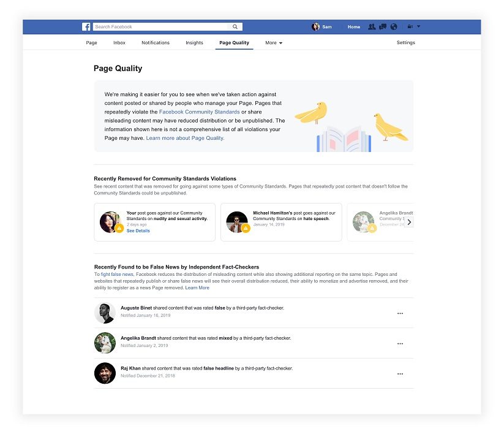Open the notifications globe icon
504x434 pixels.
[x=394, y=27]
